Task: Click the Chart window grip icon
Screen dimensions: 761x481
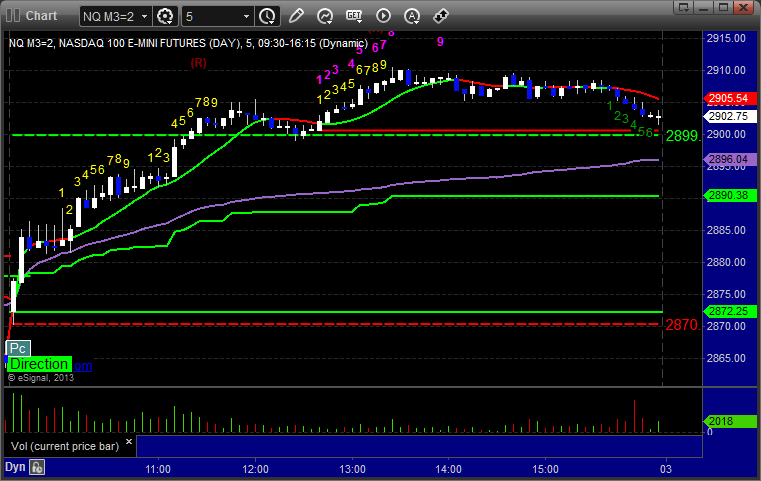Action: [x=13, y=16]
